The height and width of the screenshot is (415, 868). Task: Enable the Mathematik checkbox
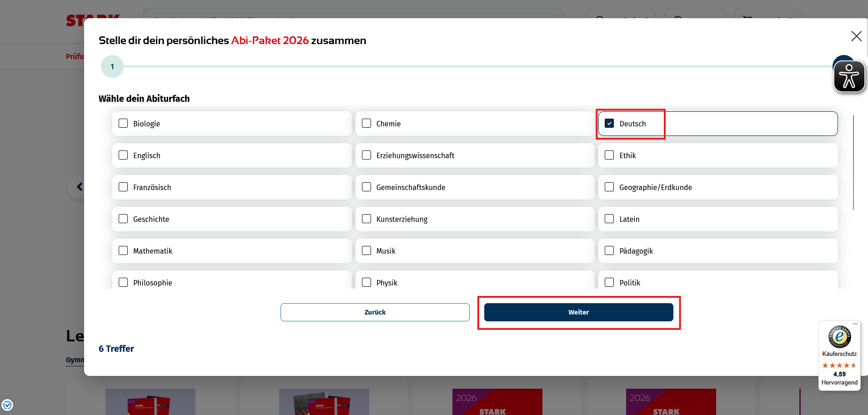pos(123,250)
